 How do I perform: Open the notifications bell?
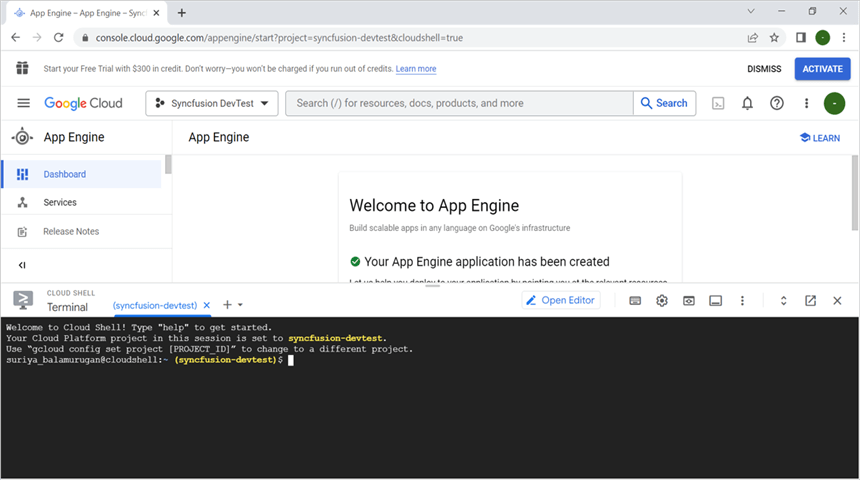[747, 103]
